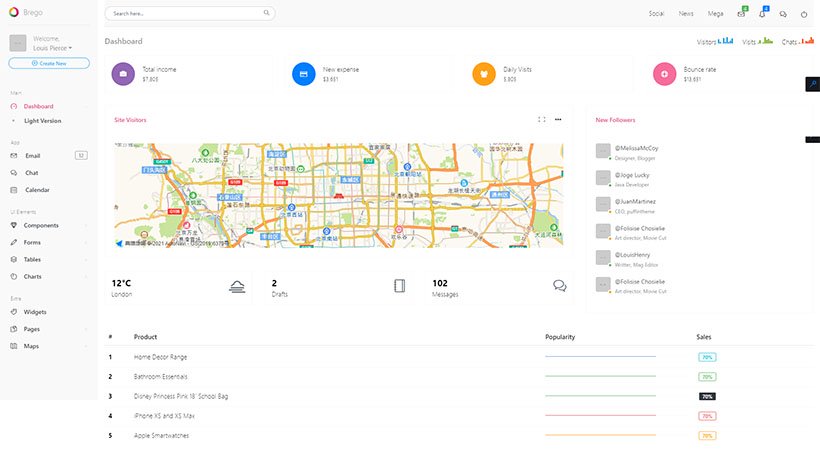Click the notification bell icon
820x451 pixels.
tap(762, 14)
